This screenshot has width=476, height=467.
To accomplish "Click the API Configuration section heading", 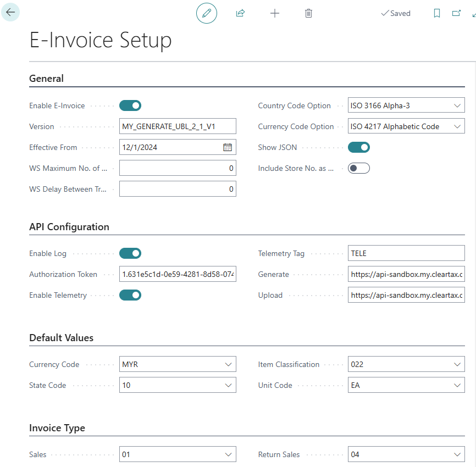I will click(69, 227).
